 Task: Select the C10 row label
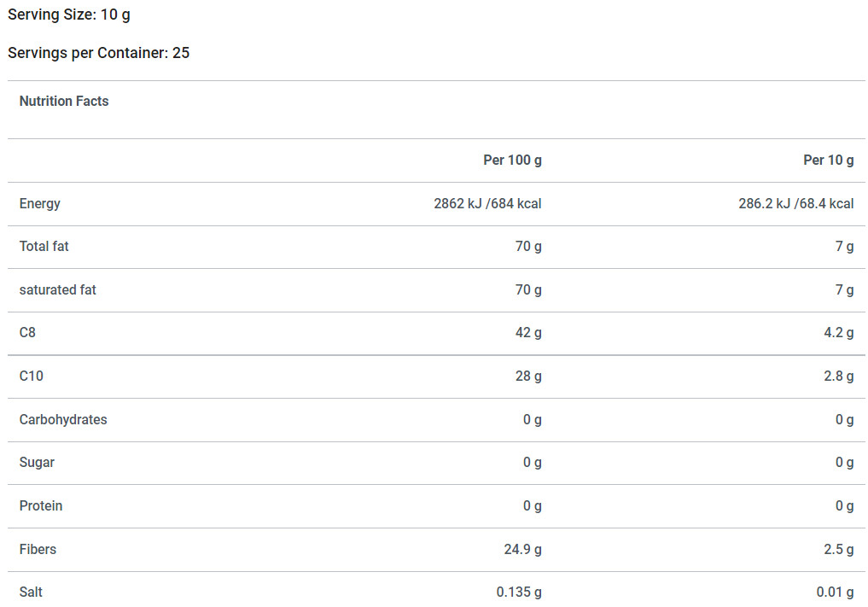(31, 376)
